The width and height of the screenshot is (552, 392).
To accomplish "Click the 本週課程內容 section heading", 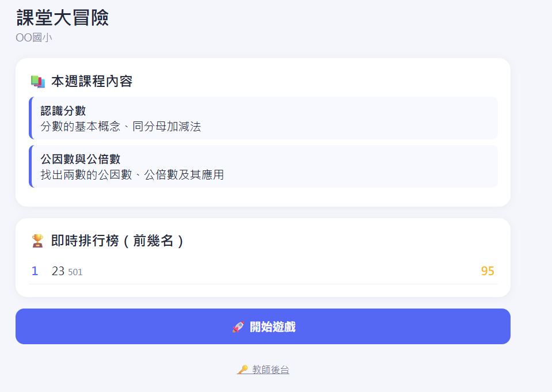I will click(92, 81).
